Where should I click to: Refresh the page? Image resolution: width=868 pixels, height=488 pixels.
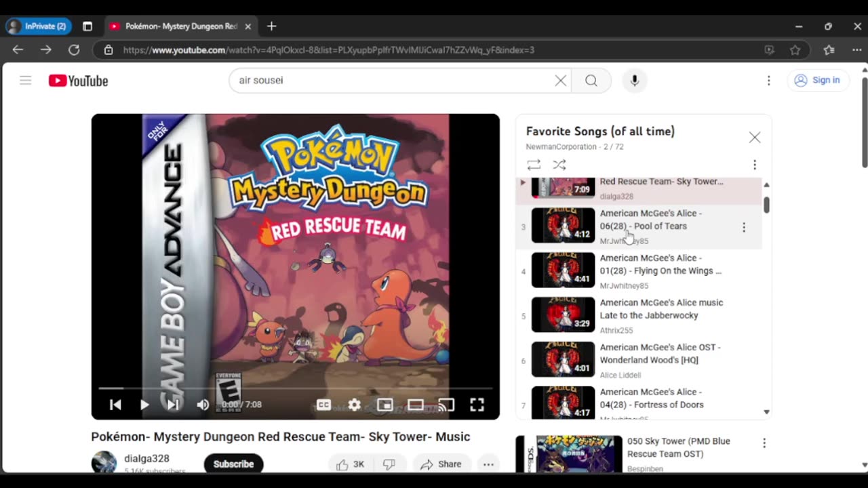tap(74, 49)
